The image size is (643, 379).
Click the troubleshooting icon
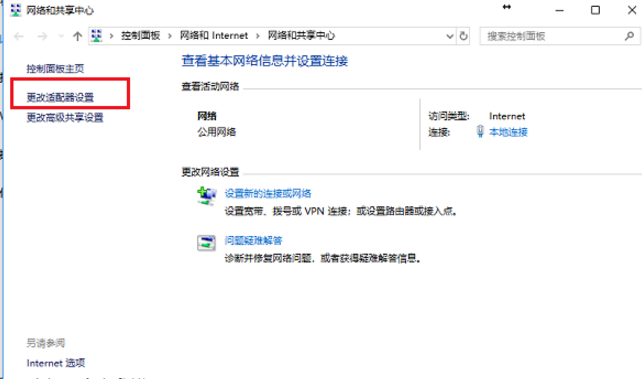point(206,243)
